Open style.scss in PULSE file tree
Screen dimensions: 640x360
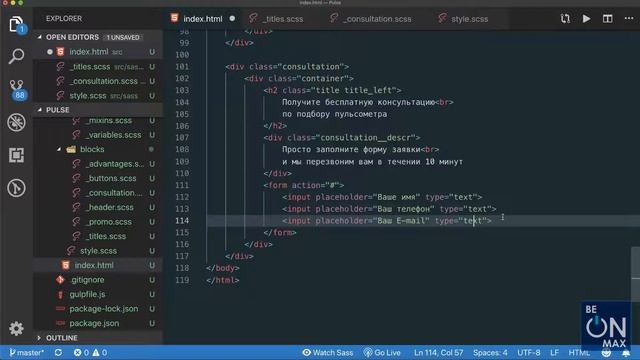98,251
